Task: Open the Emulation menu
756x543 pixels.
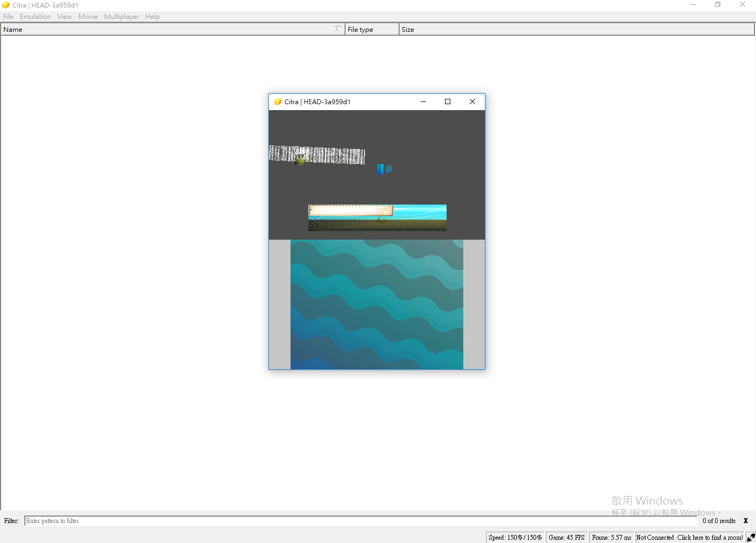Action: (35, 17)
